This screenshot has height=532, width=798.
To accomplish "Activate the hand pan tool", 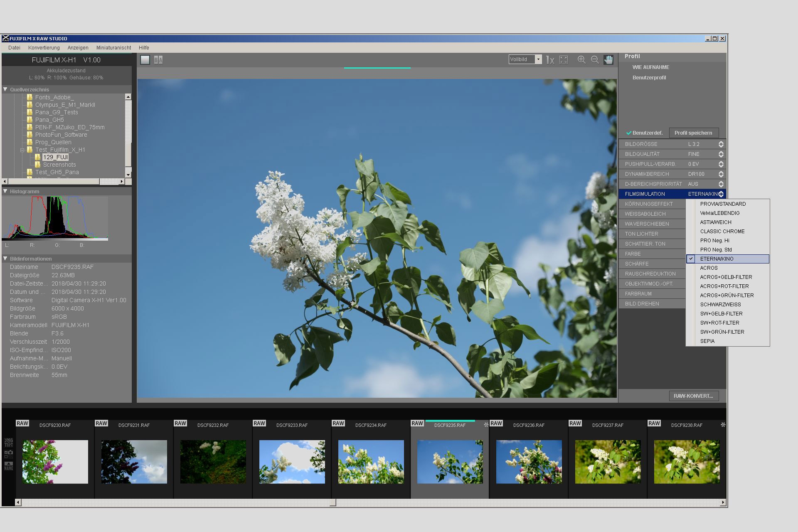I will pyautogui.click(x=608, y=60).
